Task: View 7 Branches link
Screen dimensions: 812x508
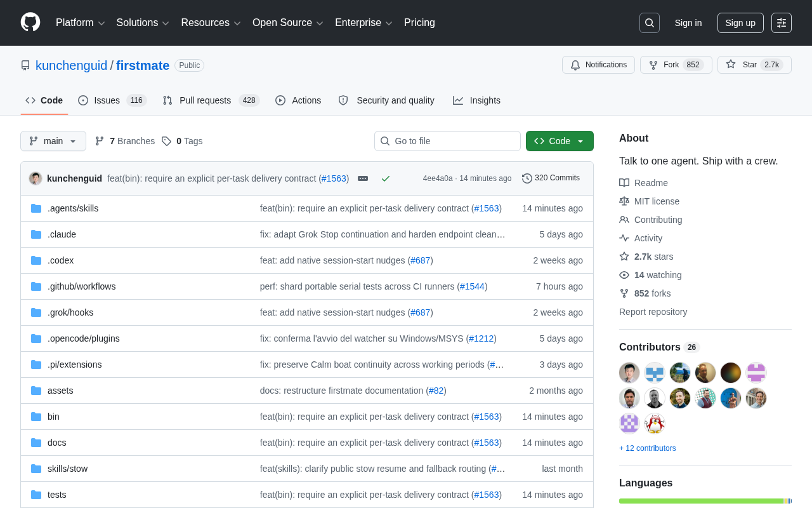Action: pos(125,141)
